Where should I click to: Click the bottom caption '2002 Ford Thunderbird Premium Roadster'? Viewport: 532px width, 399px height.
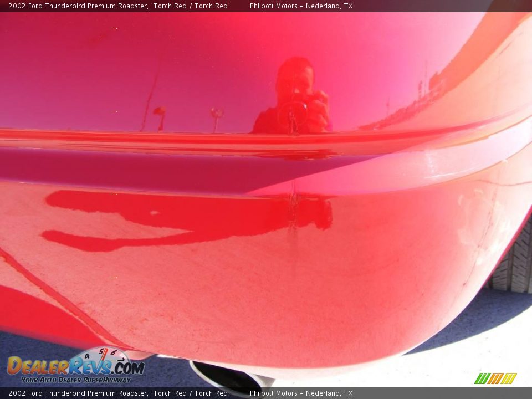(x=78, y=393)
